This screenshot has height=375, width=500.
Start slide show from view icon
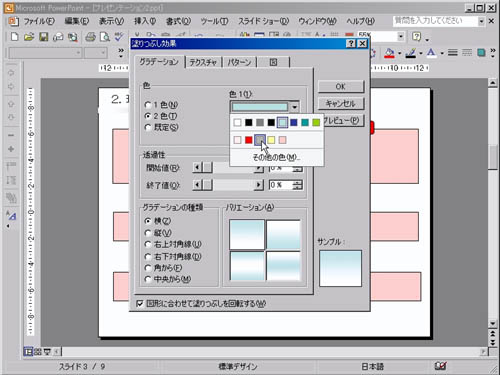click(47, 352)
